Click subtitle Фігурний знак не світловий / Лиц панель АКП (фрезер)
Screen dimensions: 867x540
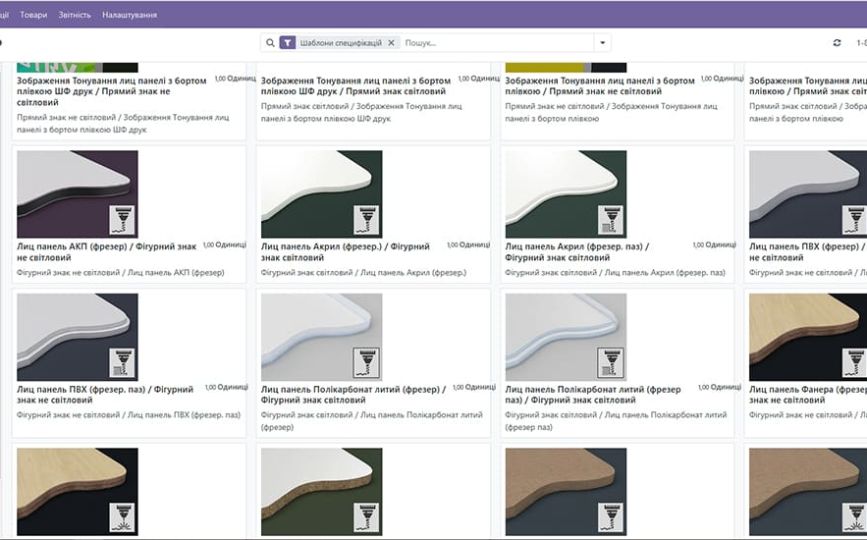tap(121, 272)
